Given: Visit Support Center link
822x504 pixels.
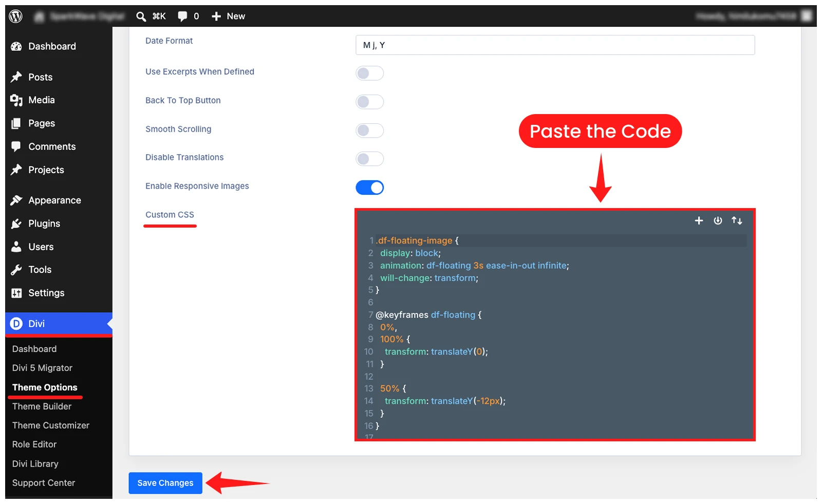Looking at the screenshot, I should click(x=44, y=483).
